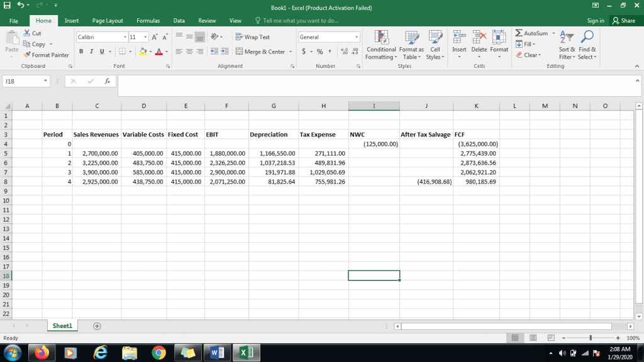644x362 pixels.
Task: Add a new sheet with plus button
Action: [x=97, y=326]
